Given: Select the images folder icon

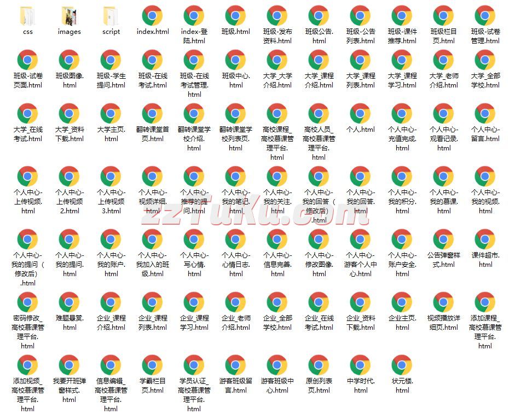Looking at the screenshot, I should 69,16.
